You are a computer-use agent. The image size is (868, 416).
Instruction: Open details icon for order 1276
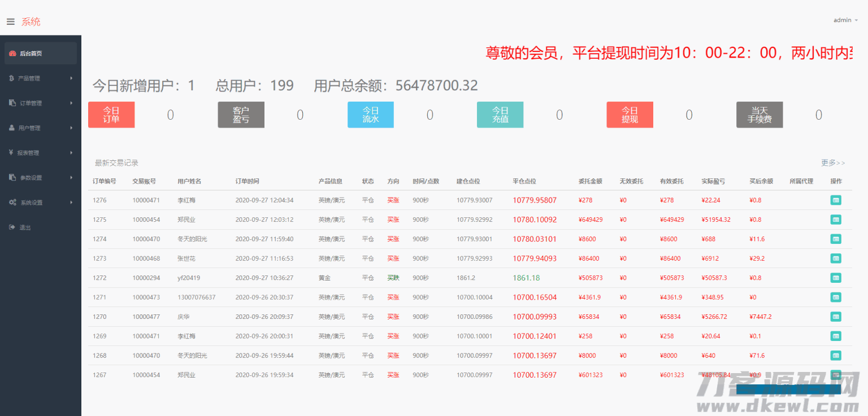[836, 200]
